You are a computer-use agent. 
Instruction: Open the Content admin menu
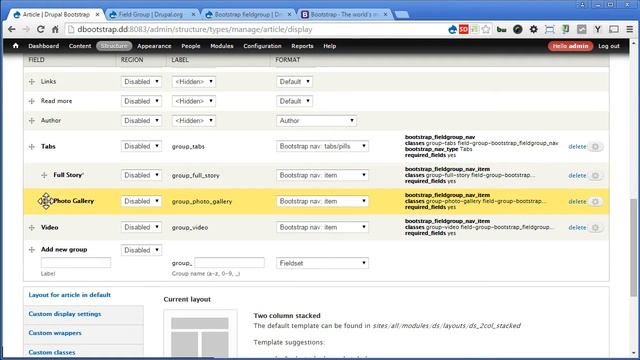(80, 46)
